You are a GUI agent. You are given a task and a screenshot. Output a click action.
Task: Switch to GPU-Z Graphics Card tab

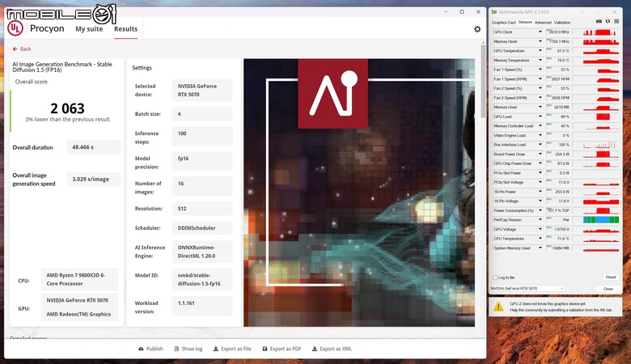click(503, 23)
